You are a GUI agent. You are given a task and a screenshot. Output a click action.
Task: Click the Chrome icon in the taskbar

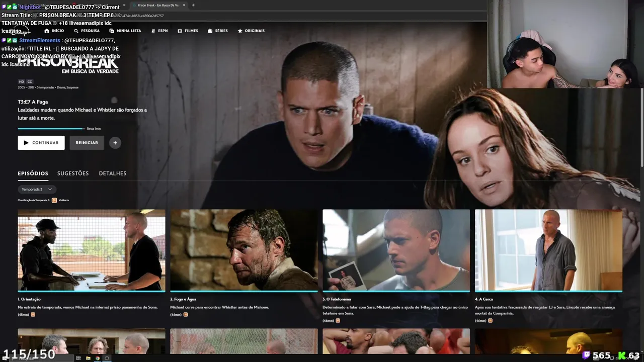(98, 358)
